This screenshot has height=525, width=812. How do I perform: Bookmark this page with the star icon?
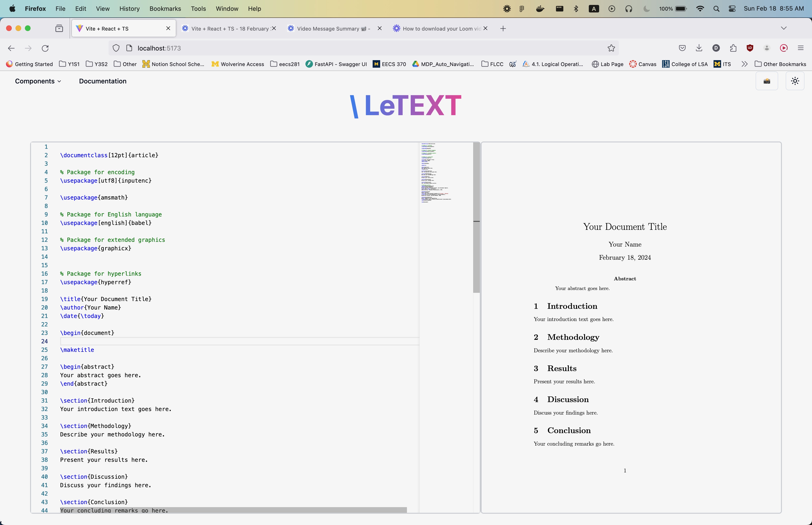611,48
